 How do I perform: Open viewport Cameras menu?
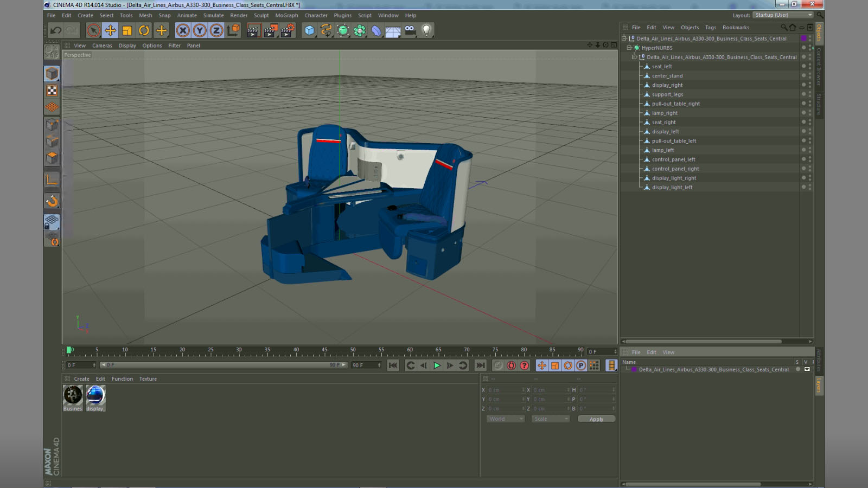[102, 46]
